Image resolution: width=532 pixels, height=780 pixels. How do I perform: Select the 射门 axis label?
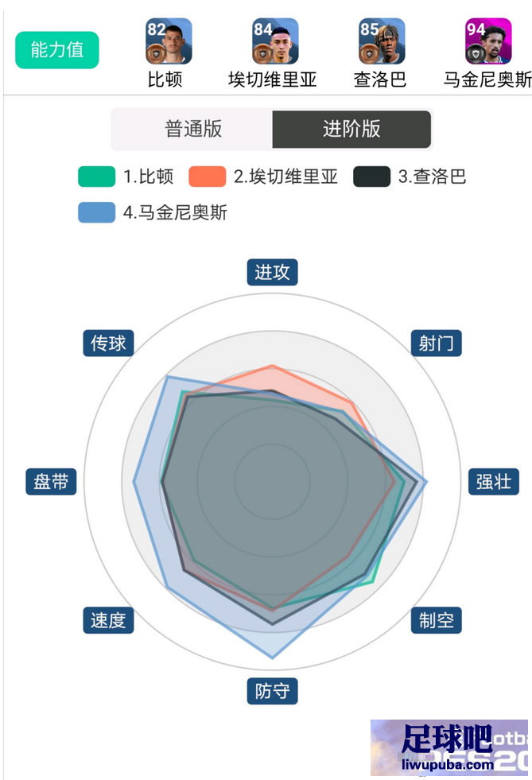click(x=437, y=343)
